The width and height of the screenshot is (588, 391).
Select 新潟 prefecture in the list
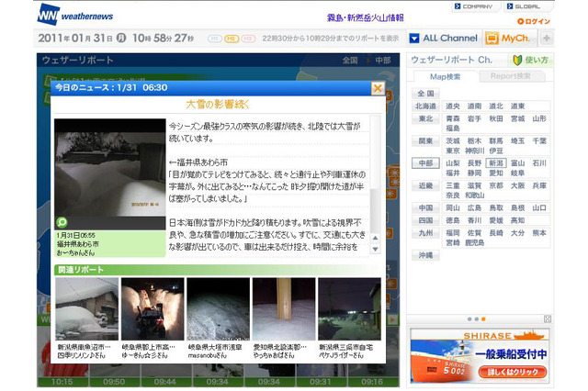[496, 163]
